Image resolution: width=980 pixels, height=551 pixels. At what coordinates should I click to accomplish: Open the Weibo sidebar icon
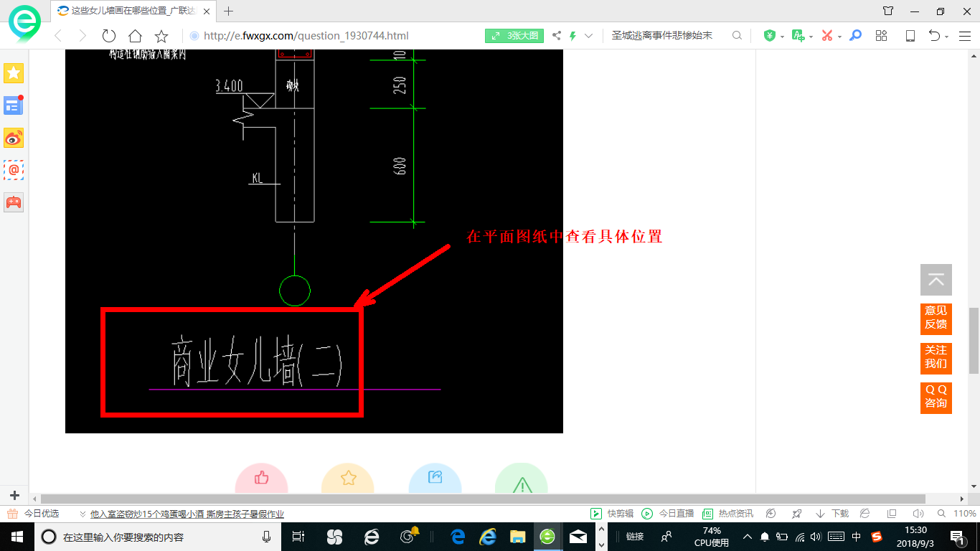click(14, 138)
